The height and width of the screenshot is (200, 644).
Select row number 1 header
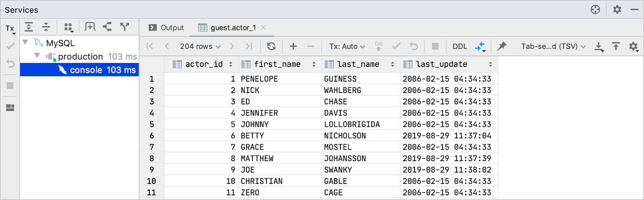click(x=151, y=79)
